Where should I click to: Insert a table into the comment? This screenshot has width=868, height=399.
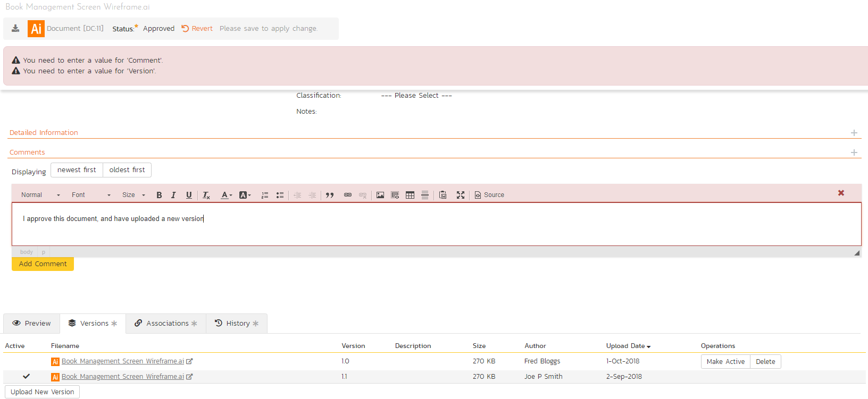tap(410, 195)
